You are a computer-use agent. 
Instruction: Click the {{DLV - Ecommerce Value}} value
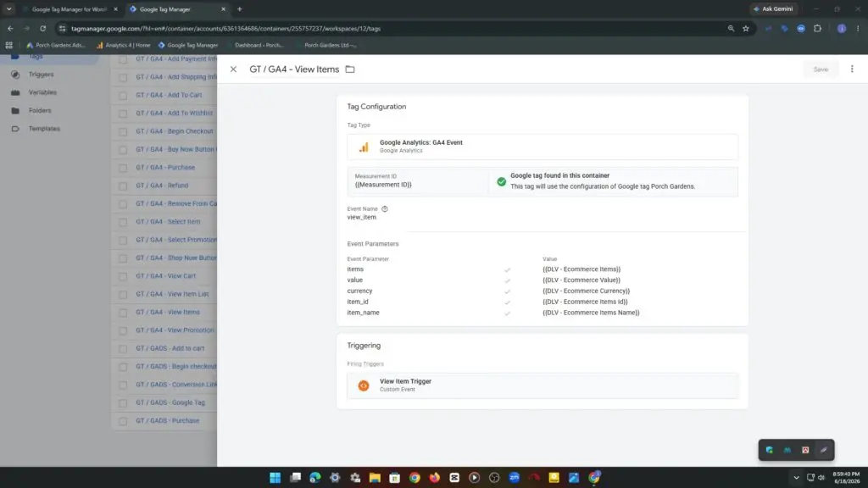pos(581,280)
